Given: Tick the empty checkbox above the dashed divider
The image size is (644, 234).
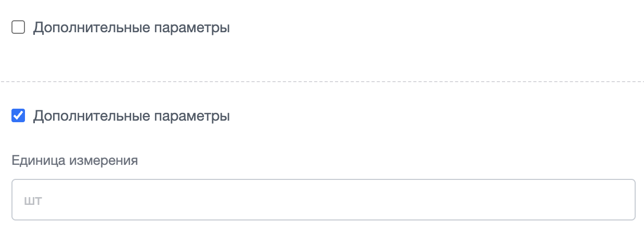Looking at the screenshot, I should tap(18, 28).
